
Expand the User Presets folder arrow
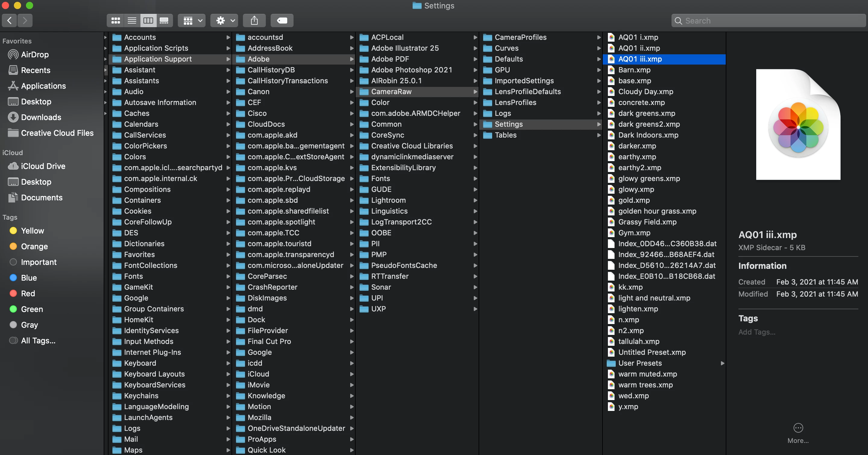722,363
